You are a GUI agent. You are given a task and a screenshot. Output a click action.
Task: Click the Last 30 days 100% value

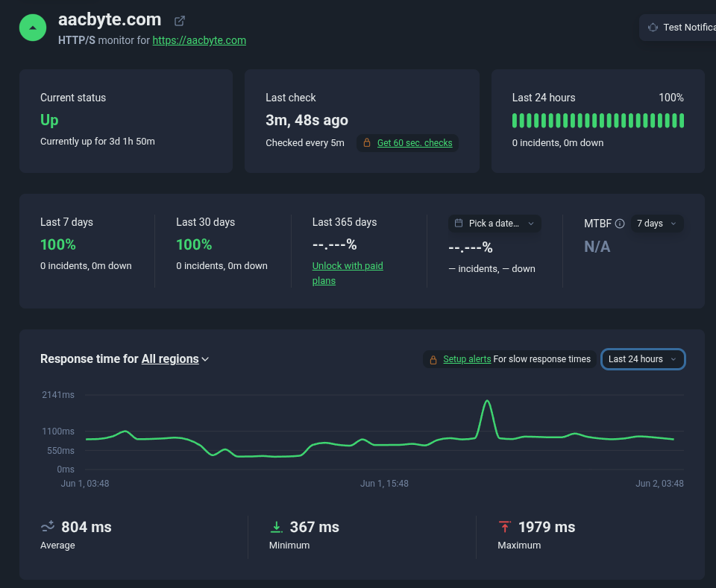(194, 244)
